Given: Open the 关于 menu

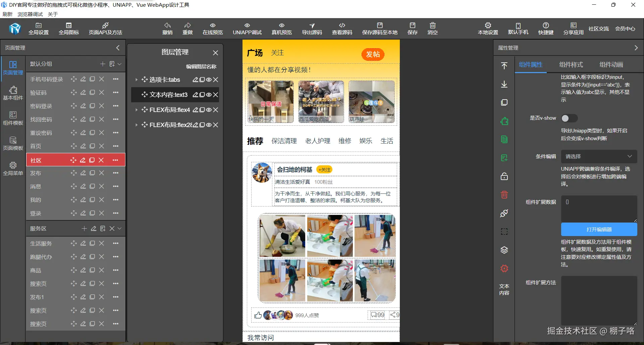Looking at the screenshot, I should (x=53, y=14).
